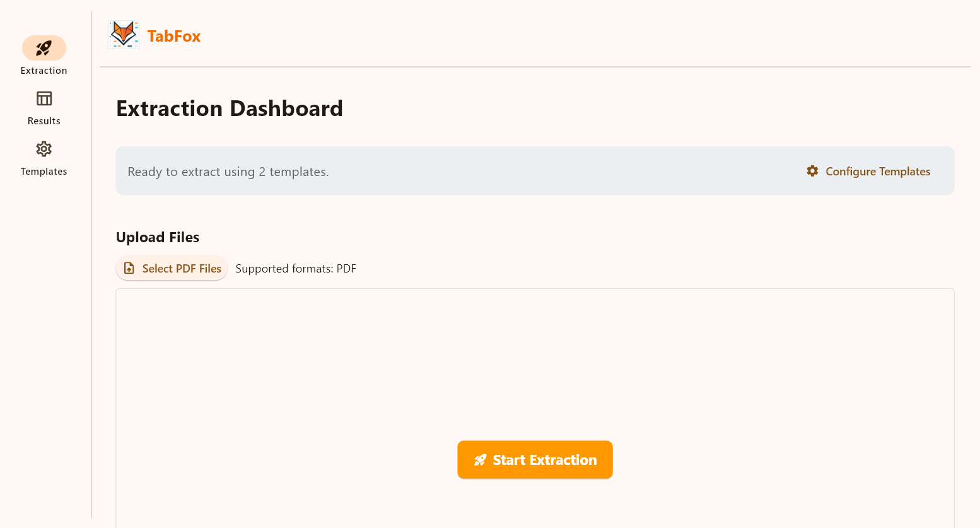Click the TabFox fox logo
The height and width of the screenshot is (528, 980).
124,35
